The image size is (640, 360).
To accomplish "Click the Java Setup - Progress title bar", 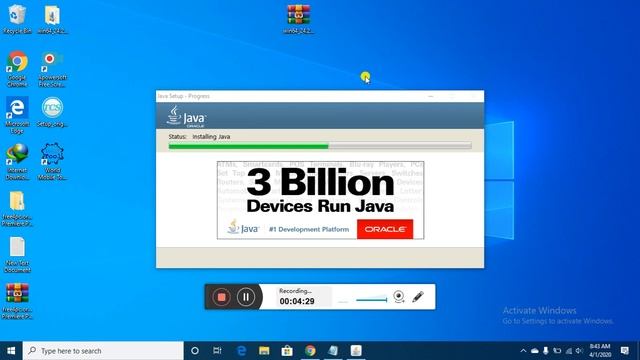I will 320,96.
